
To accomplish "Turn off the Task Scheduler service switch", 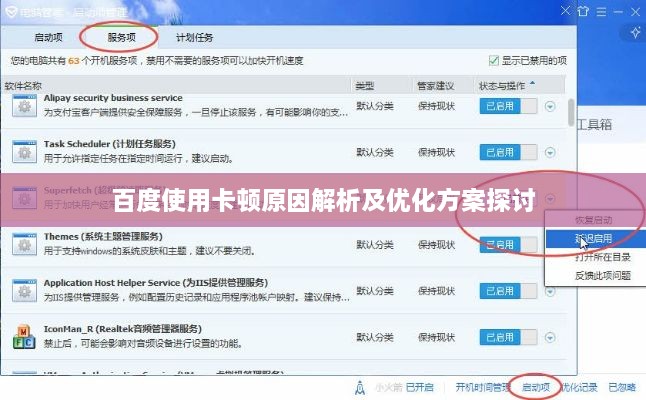I will (508, 152).
